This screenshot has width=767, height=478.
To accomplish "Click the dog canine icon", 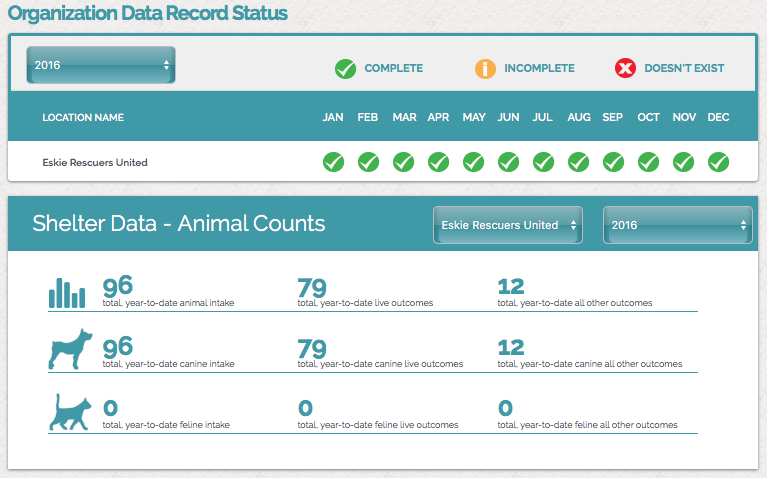I will 70,349.
